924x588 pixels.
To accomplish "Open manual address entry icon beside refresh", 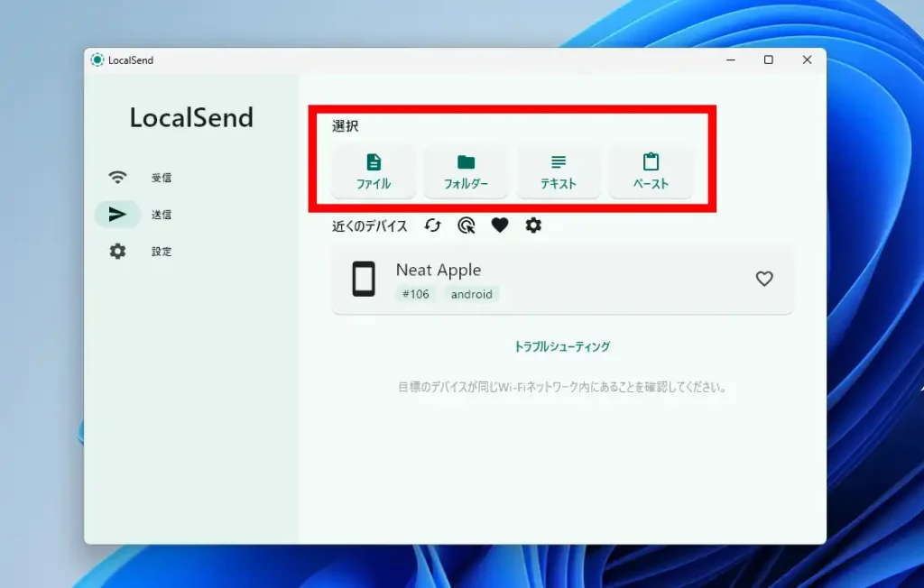I will click(467, 225).
